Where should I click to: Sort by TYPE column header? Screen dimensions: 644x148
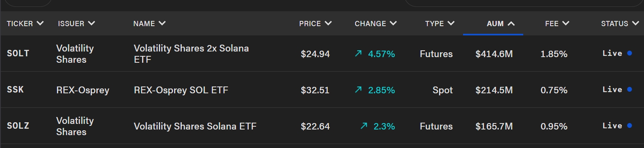pos(440,23)
